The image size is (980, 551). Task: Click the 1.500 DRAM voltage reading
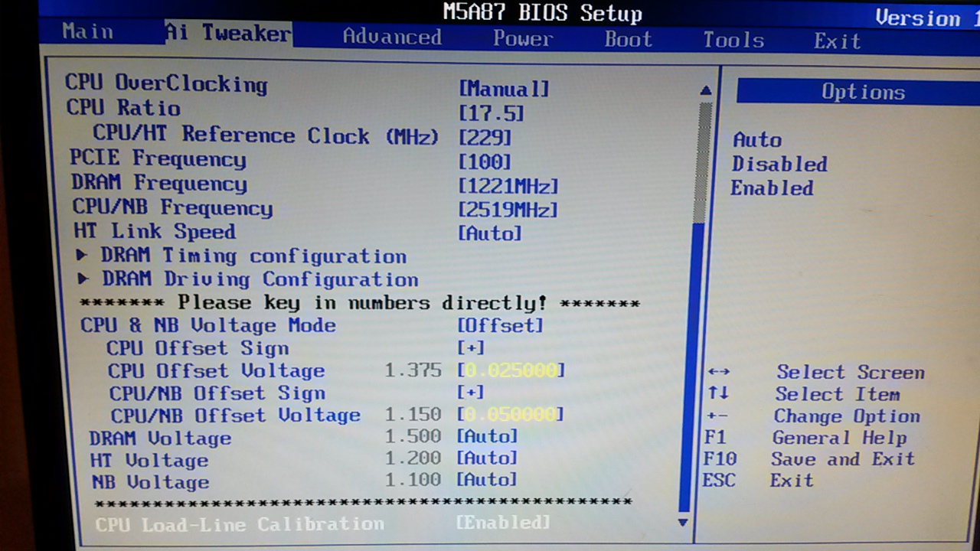[413, 436]
